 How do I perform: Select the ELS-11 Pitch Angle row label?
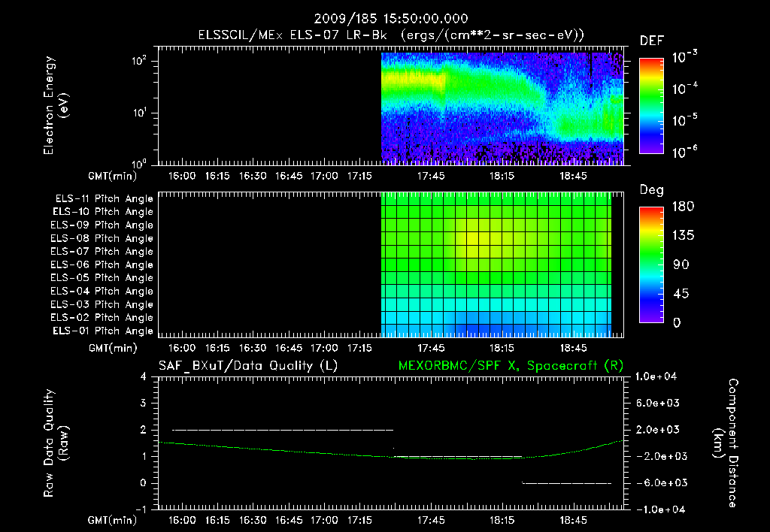point(104,199)
